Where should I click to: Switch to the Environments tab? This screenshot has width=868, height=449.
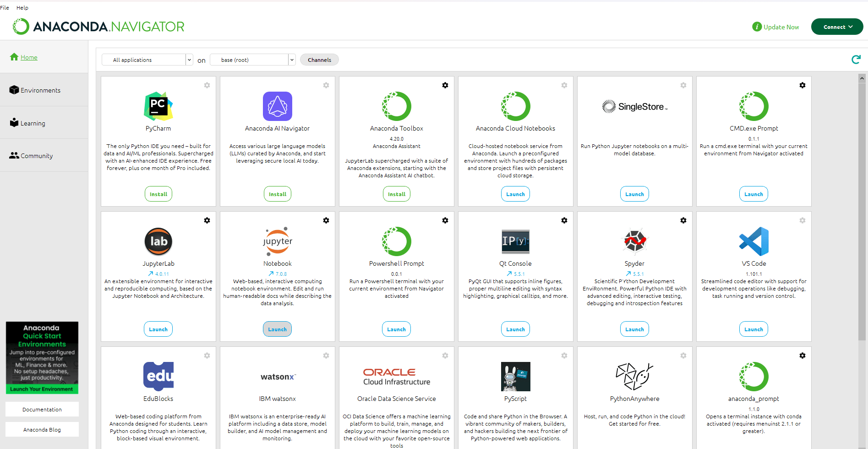(x=44, y=90)
